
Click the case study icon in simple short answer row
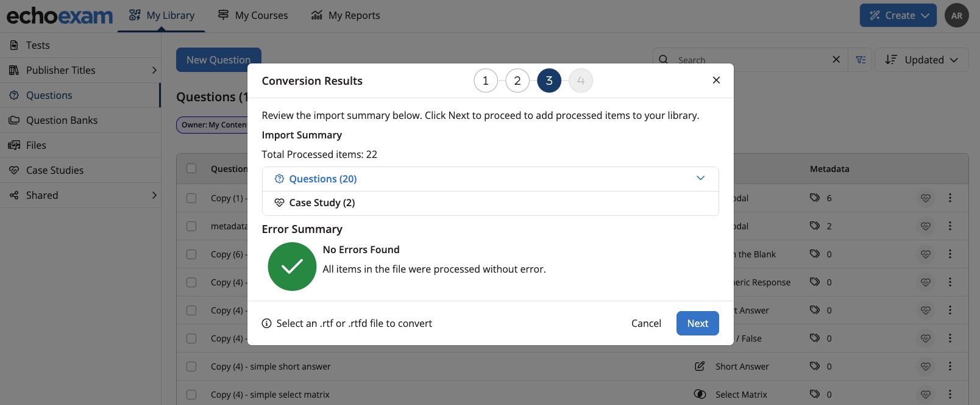[x=925, y=366]
